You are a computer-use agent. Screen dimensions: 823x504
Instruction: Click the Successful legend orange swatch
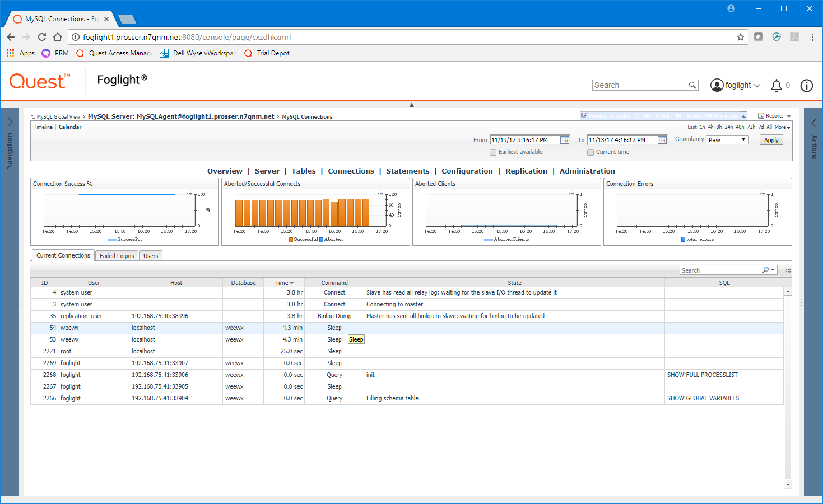[291, 240]
